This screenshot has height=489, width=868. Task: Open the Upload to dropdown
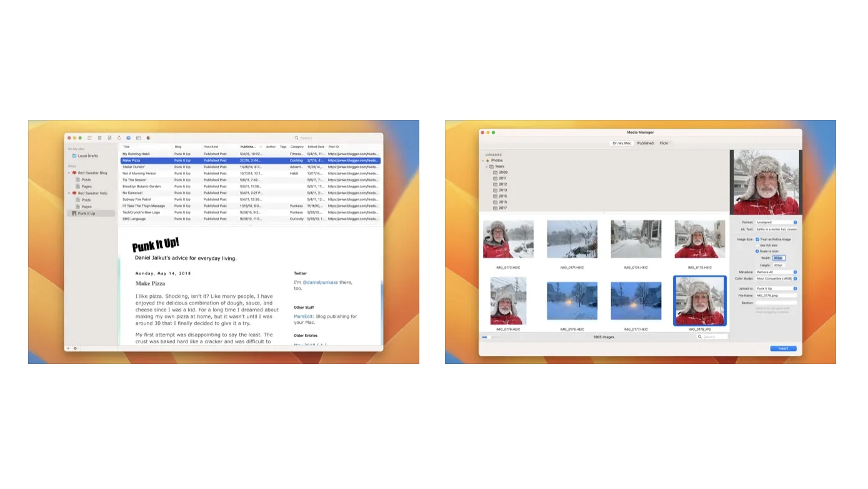pyautogui.click(x=776, y=289)
